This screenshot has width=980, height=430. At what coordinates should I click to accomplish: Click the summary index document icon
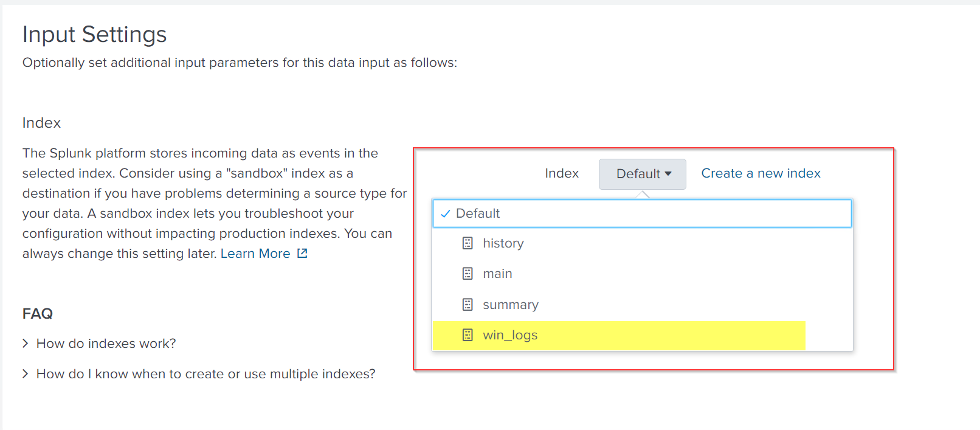coord(468,305)
